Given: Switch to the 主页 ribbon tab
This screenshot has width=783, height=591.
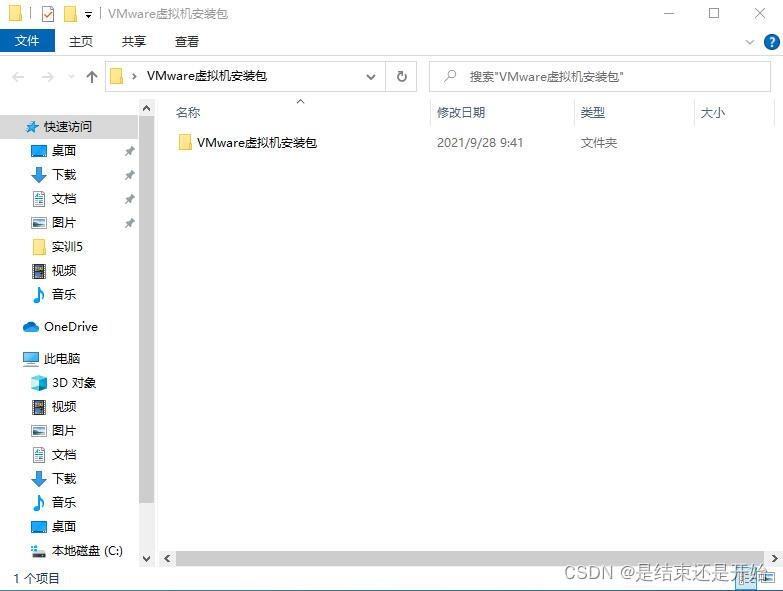Looking at the screenshot, I should coord(81,41).
